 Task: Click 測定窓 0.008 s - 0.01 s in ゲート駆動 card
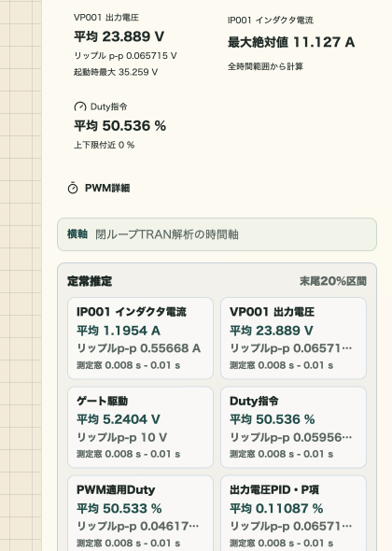tap(128, 454)
